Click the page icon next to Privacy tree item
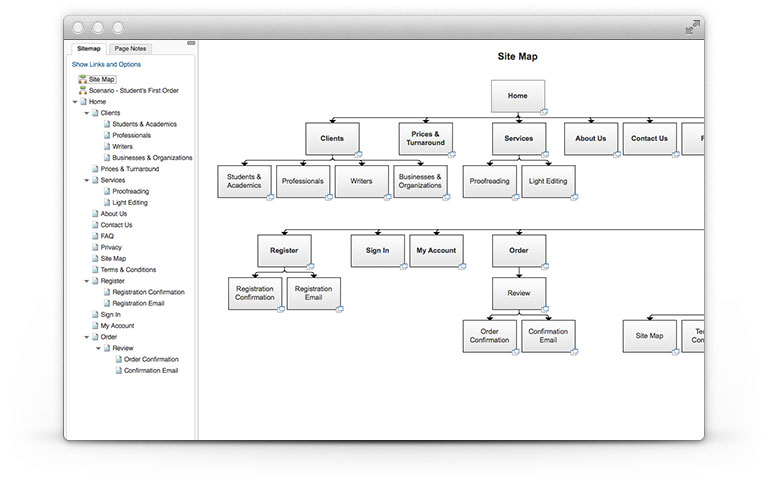The height and width of the screenshot is (480, 768). tap(96, 247)
